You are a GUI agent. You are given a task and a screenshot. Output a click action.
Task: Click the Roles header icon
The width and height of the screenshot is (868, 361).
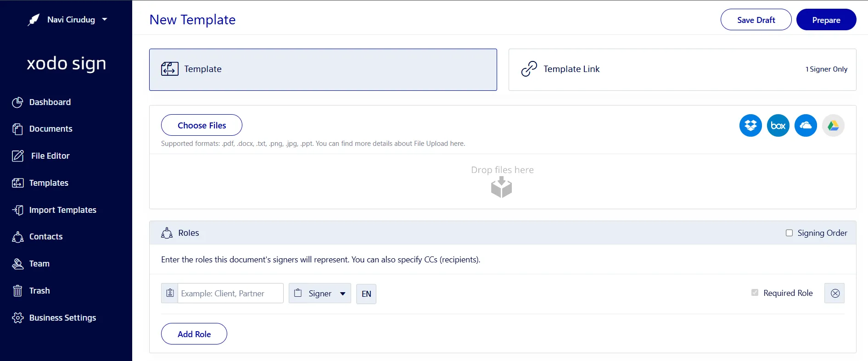coord(167,233)
